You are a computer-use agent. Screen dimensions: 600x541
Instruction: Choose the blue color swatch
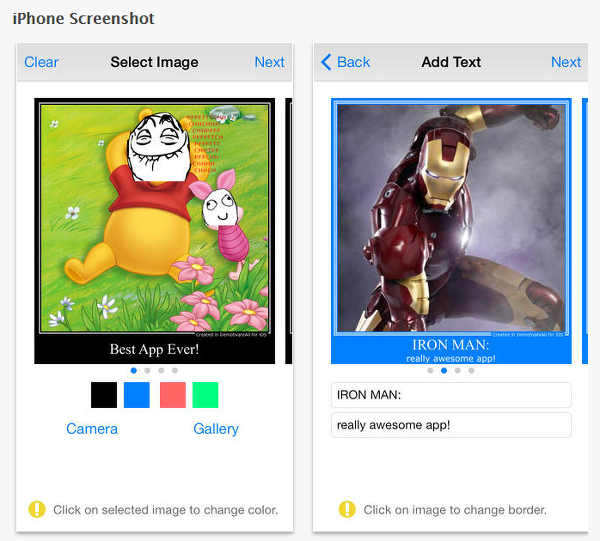pyautogui.click(x=137, y=395)
